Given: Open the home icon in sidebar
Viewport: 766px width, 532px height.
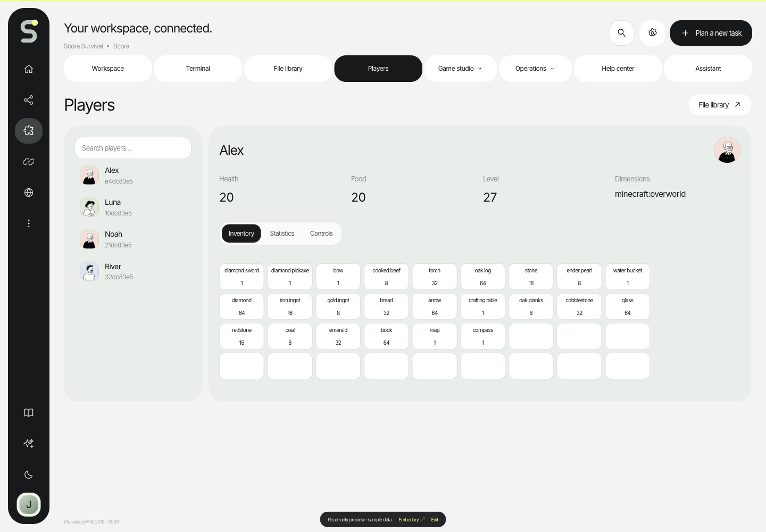Looking at the screenshot, I should click(29, 69).
